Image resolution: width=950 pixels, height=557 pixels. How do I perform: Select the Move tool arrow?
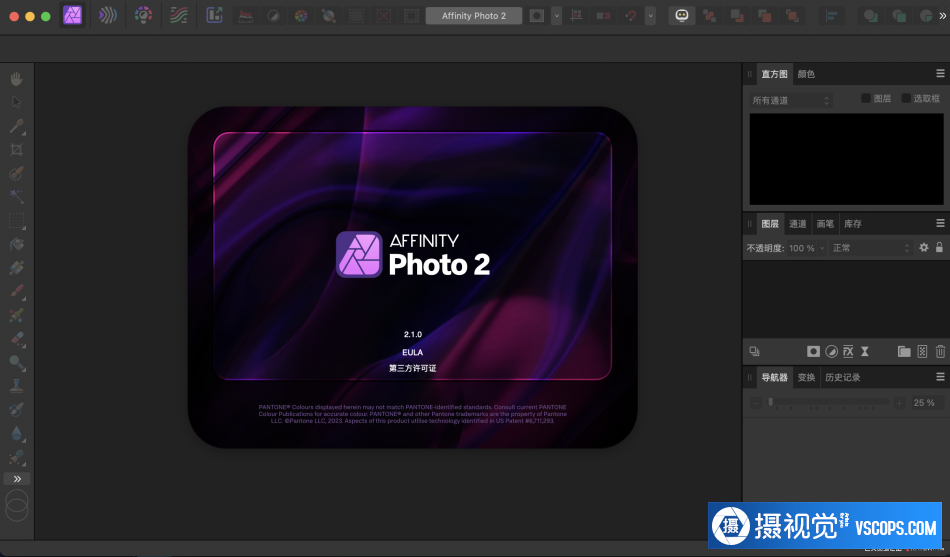coord(16,102)
